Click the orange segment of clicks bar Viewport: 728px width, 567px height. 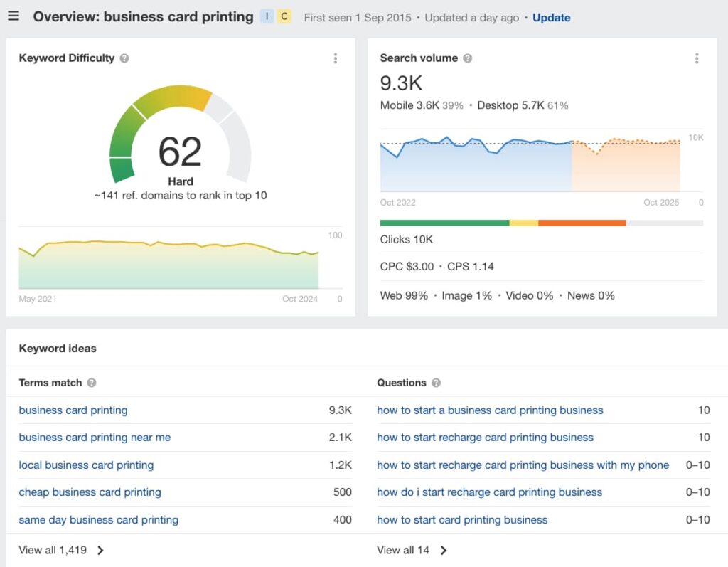pos(582,223)
